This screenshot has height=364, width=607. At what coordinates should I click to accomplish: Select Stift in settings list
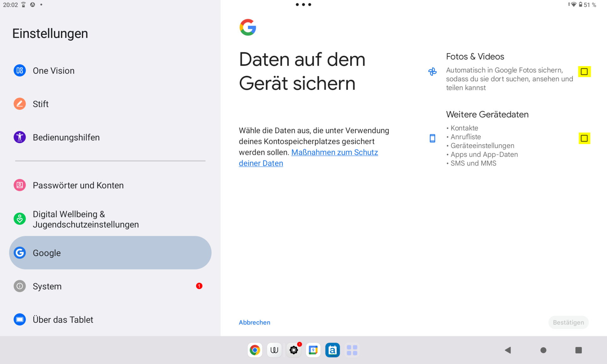(x=40, y=104)
